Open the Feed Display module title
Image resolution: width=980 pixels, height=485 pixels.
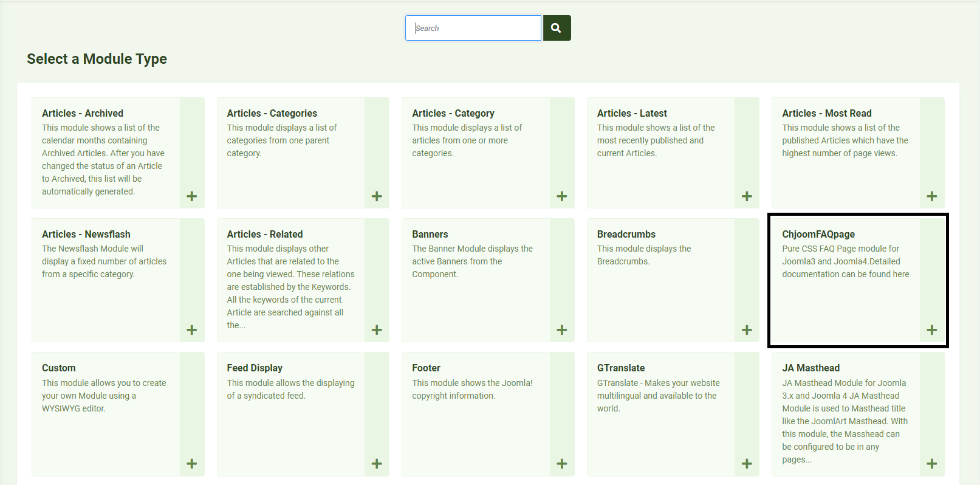coord(255,368)
